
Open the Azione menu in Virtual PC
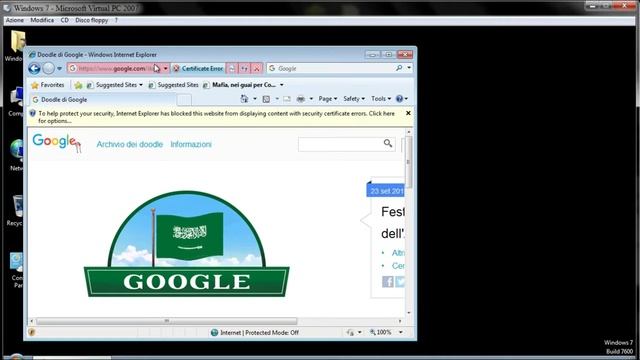[x=14, y=20]
